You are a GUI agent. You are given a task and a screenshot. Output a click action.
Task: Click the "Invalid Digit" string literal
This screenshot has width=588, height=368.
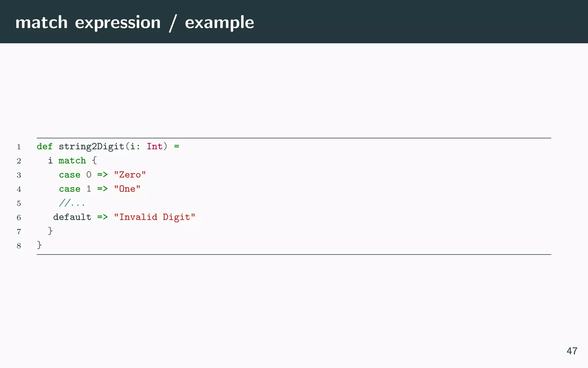click(x=154, y=217)
